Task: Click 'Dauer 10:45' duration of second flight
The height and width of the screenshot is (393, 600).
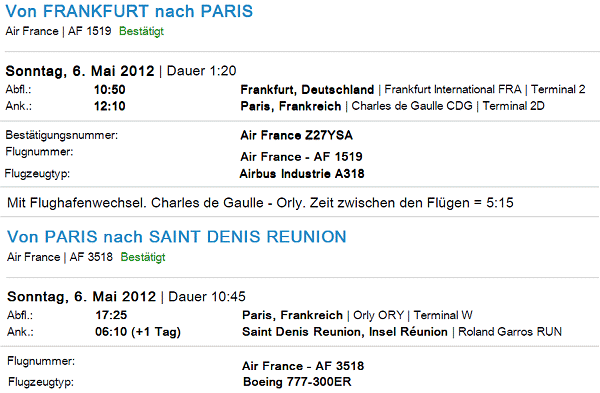Action: point(207,297)
